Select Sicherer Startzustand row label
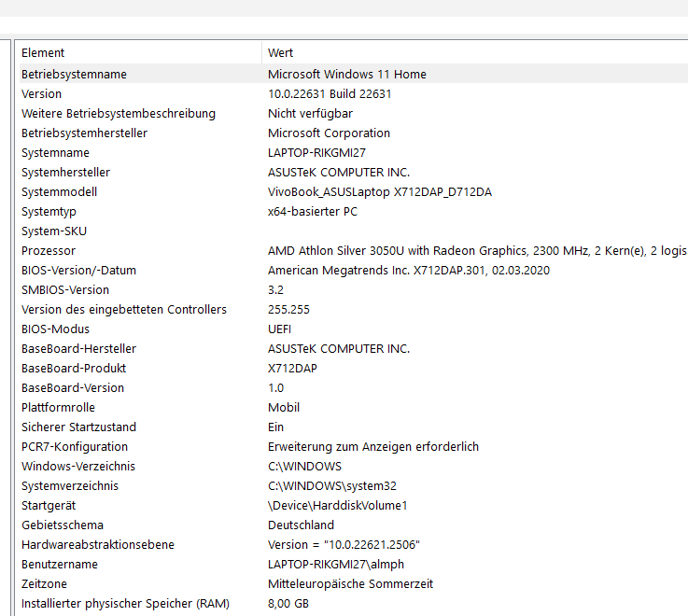 [79, 427]
